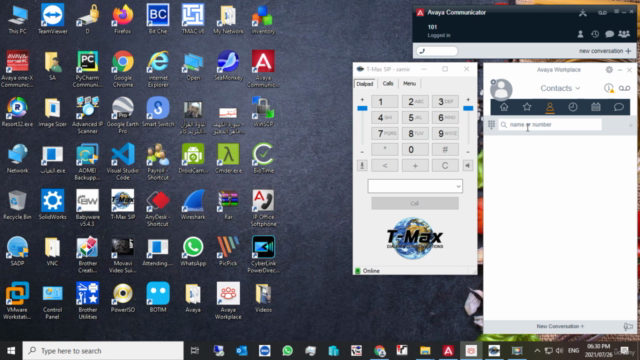
Task: Show the dialpad grid icon in Avaya Workplace
Action: tap(491, 124)
